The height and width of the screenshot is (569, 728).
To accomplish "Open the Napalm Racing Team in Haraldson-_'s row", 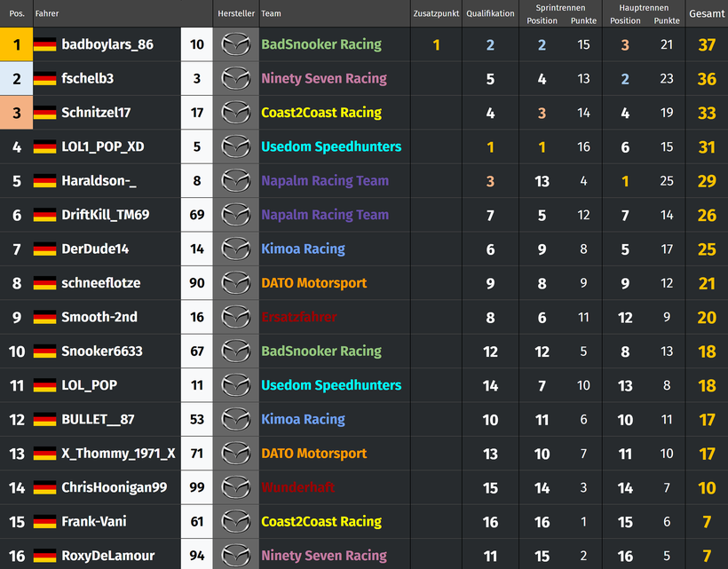I will coord(325,180).
